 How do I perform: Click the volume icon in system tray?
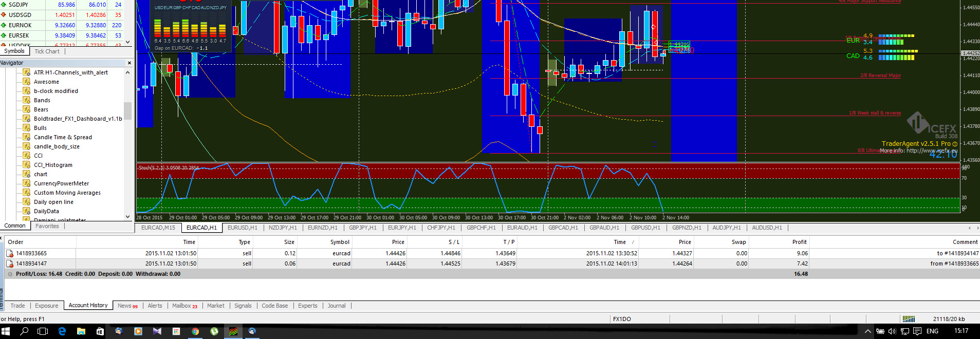pyautogui.click(x=892, y=331)
